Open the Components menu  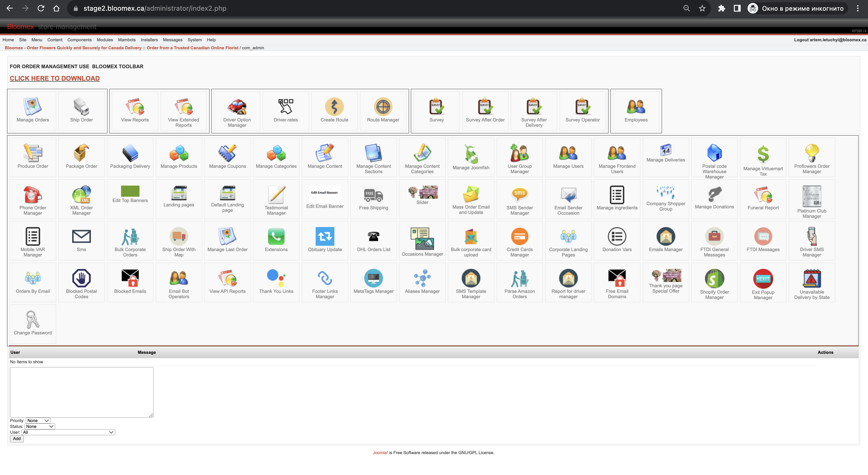tap(79, 40)
